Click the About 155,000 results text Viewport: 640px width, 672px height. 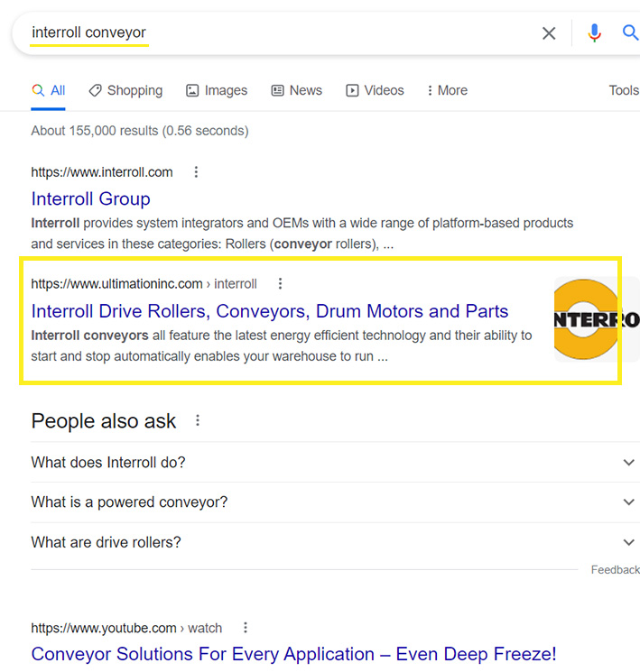click(140, 131)
